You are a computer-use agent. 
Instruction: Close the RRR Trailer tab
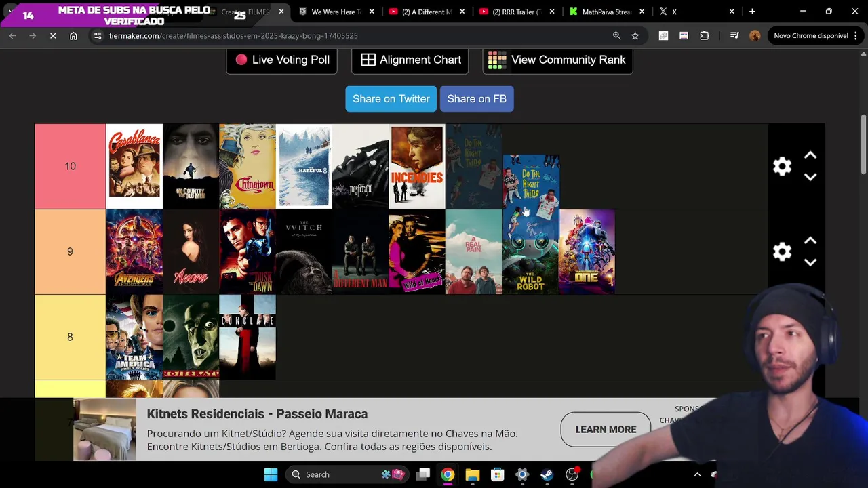[x=552, y=12]
